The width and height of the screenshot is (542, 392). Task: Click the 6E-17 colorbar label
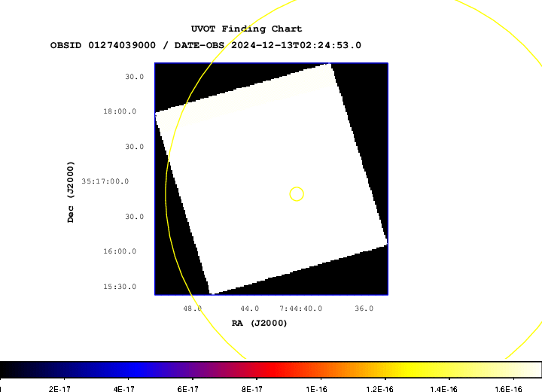click(x=187, y=389)
